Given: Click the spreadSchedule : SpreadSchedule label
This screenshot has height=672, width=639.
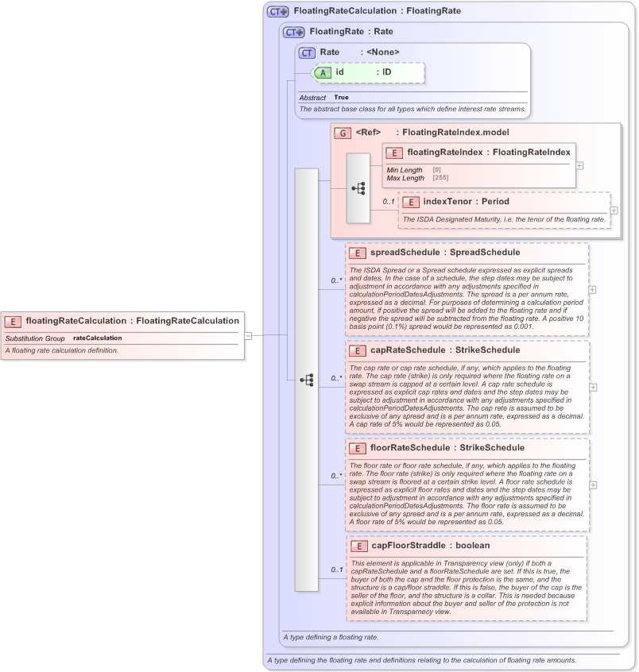Looking at the screenshot, I should tap(445, 252).
